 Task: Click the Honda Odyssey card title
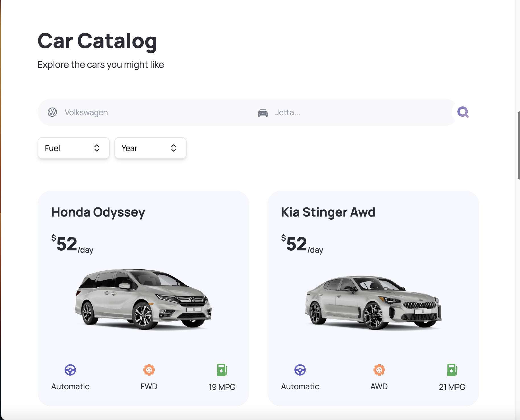click(98, 212)
